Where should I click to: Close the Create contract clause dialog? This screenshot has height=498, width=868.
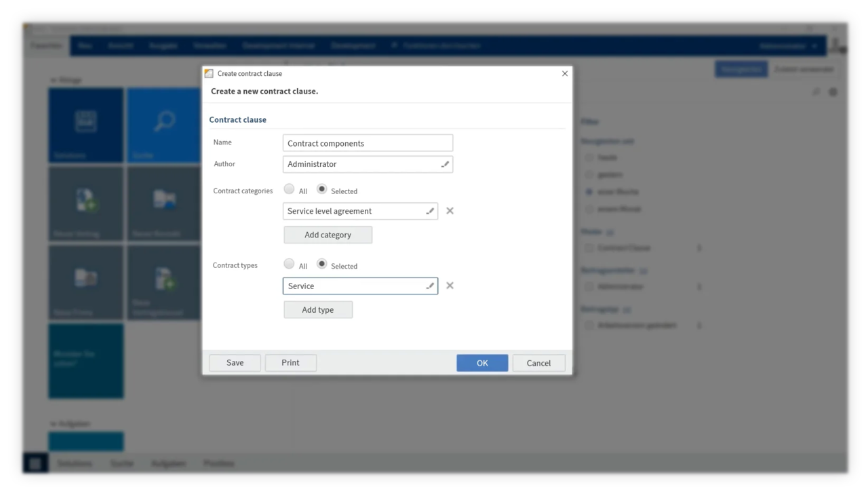coord(565,73)
